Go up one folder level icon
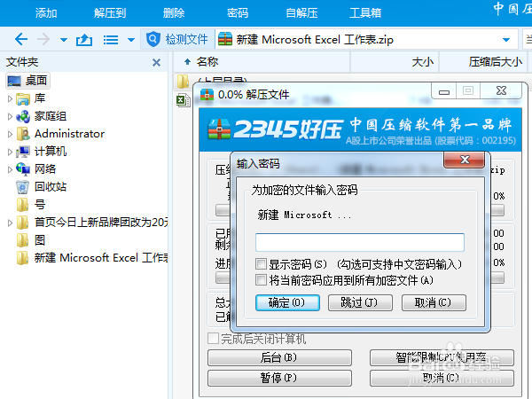This screenshot has width=532, height=399. click(84, 40)
